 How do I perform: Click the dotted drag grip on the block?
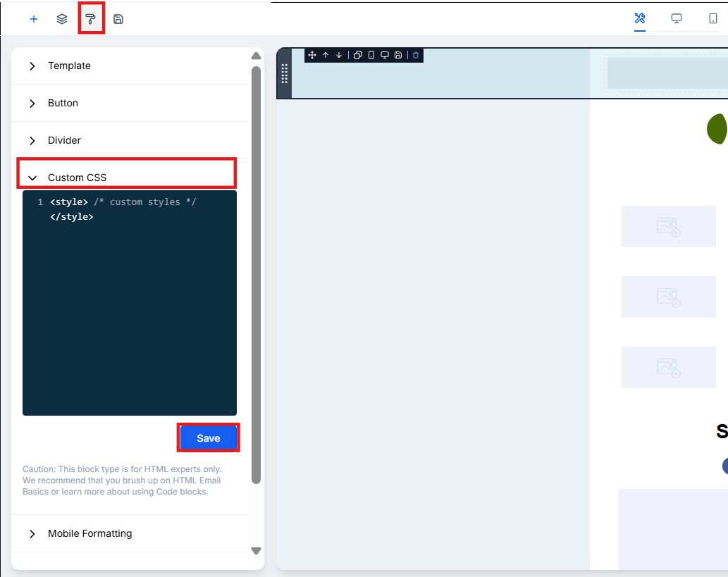(285, 73)
